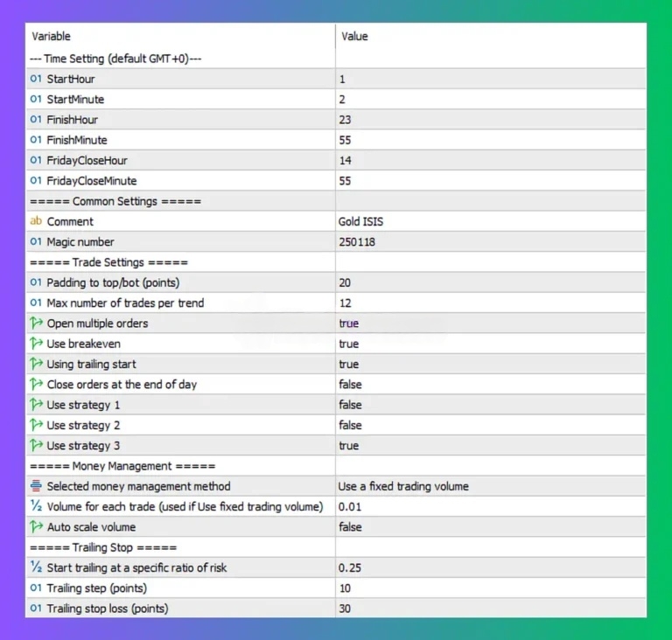This screenshot has width=672, height=640.
Task: Click the string icon next to Comment
Action: point(36,221)
